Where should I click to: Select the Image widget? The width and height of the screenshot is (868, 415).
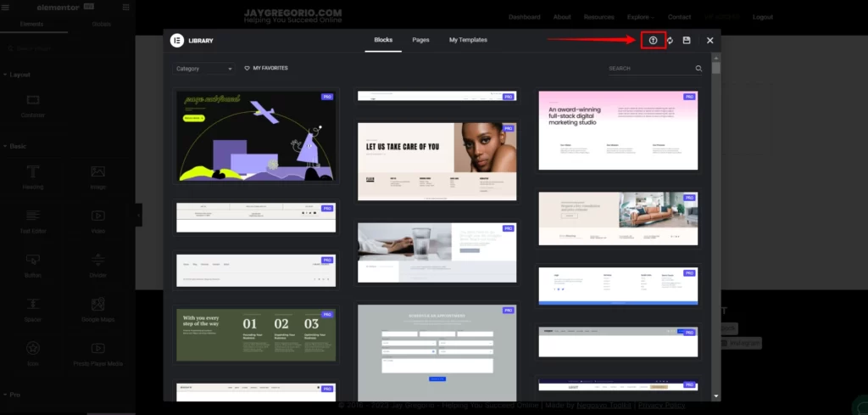pyautogui.click(x=98, y=178)
